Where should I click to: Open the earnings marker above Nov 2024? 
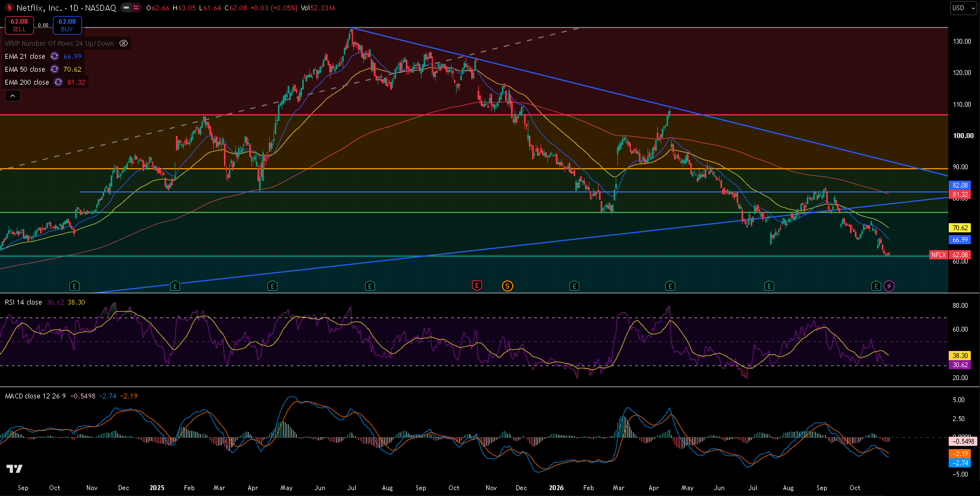74,286
